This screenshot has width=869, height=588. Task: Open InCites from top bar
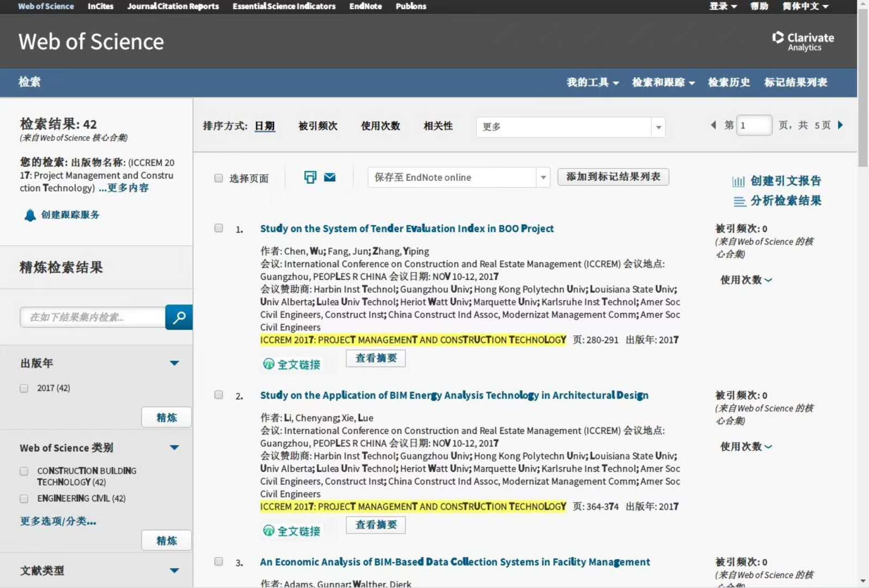click(x=101, y=7)
